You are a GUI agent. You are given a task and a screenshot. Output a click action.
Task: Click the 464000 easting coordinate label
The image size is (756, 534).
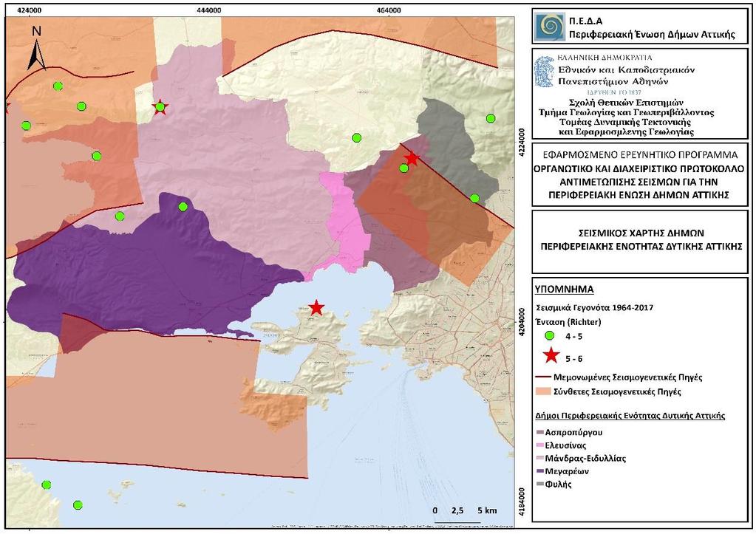point(389,10)
